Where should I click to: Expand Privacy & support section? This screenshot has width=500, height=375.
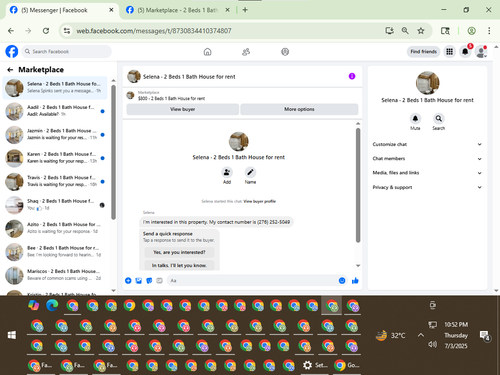point(427,187)
